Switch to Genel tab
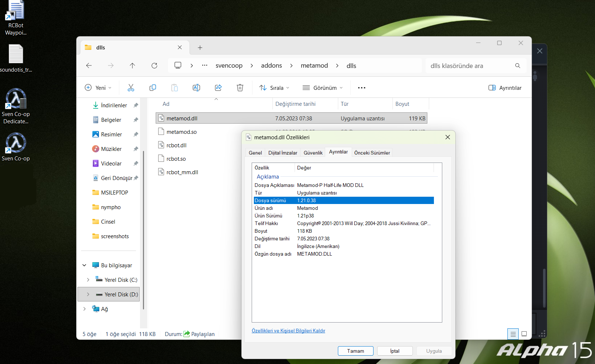595x364 pixels. [x=255, y=153]
